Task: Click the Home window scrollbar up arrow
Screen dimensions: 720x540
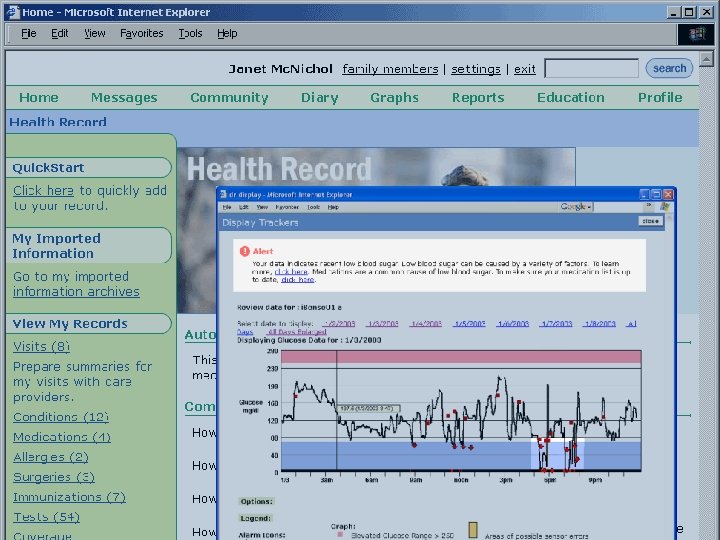Action: [x=706, y=58]
